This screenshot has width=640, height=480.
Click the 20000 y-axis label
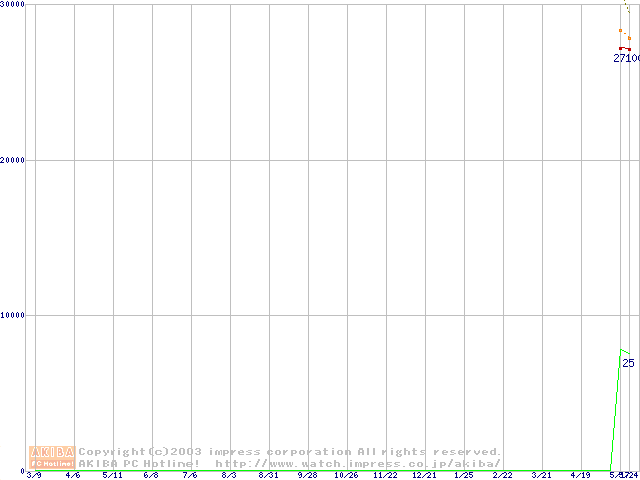point(13,160)
